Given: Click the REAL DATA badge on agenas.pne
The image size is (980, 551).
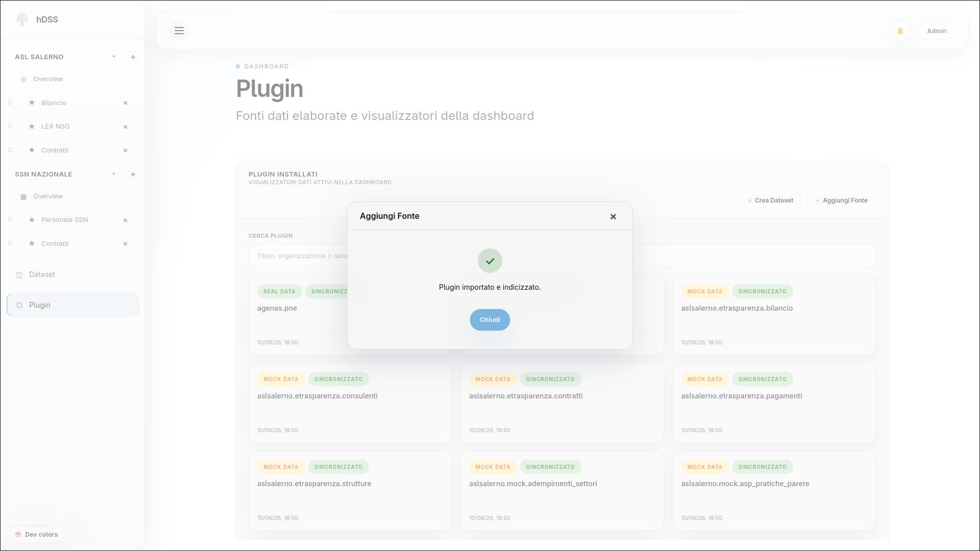Looking at the screenshot, I should coord(279,291).
